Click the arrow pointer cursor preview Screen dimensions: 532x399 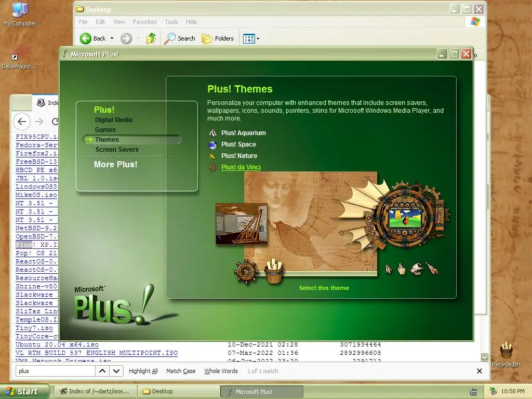[x=388, y=270]
